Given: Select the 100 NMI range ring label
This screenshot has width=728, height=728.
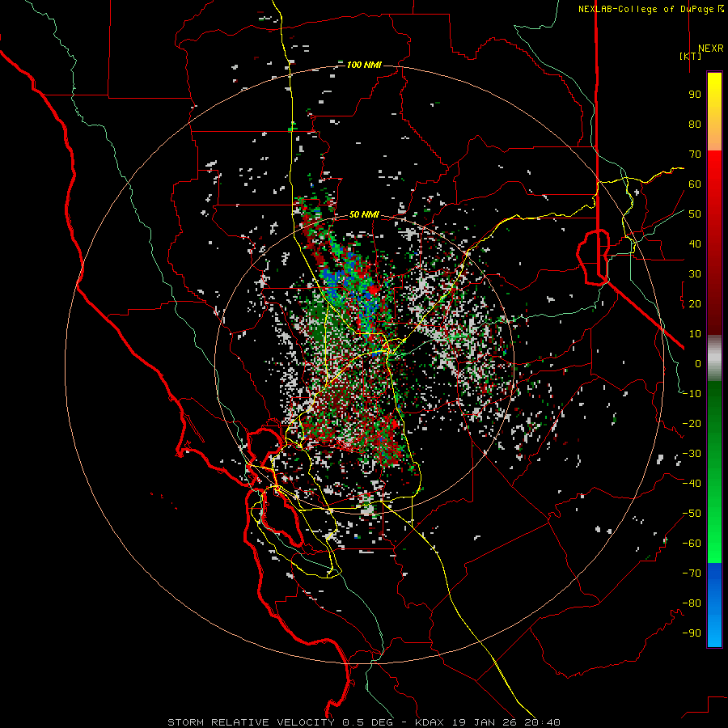Looking at the screenshot, I should pos(364,65).
